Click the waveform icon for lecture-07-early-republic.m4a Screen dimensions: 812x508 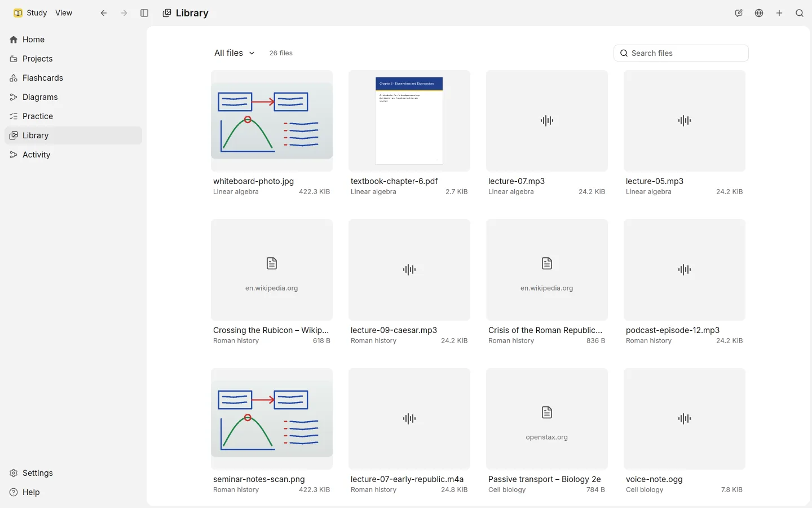[x=409, y=418]
